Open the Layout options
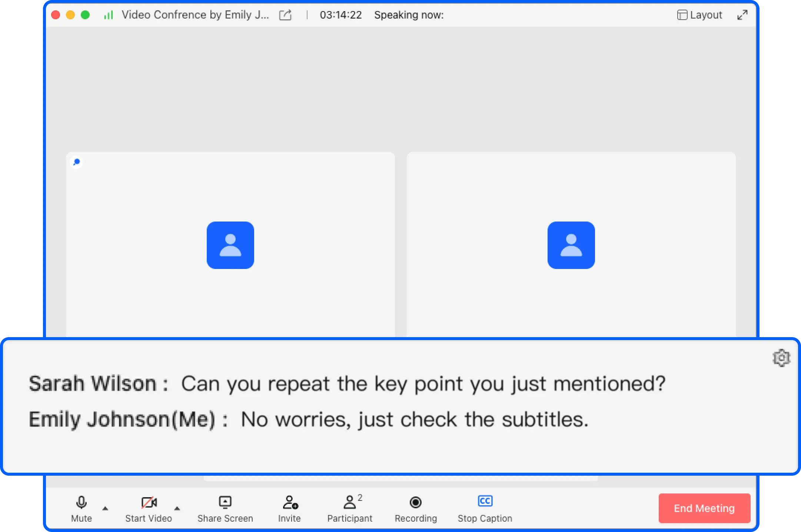Image resolution: width=801 pixels, height=532 pixels. 700,15
